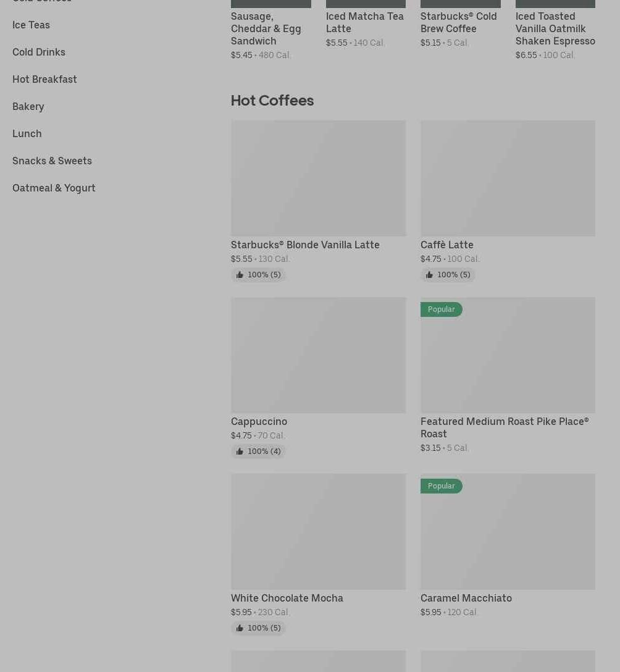
Task: Open Sausage, Cheddar & Egg Sandwich item
Action: (266, 28)
